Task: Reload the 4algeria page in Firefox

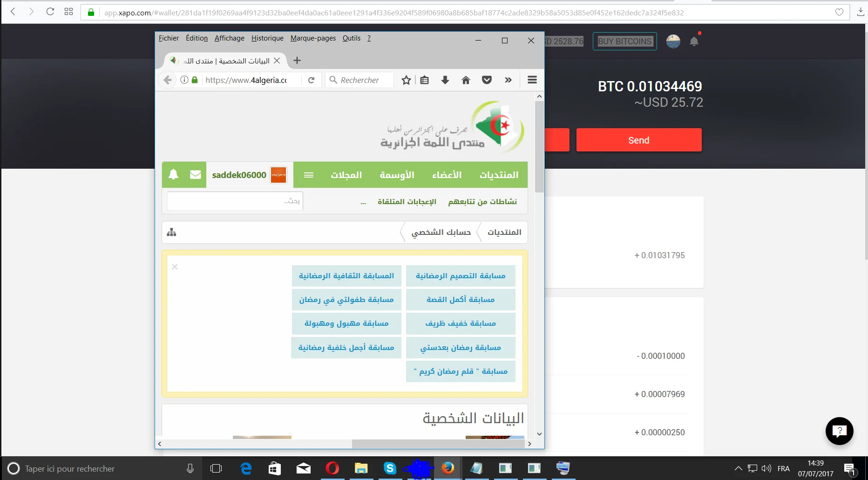Action: click(311, 80)
